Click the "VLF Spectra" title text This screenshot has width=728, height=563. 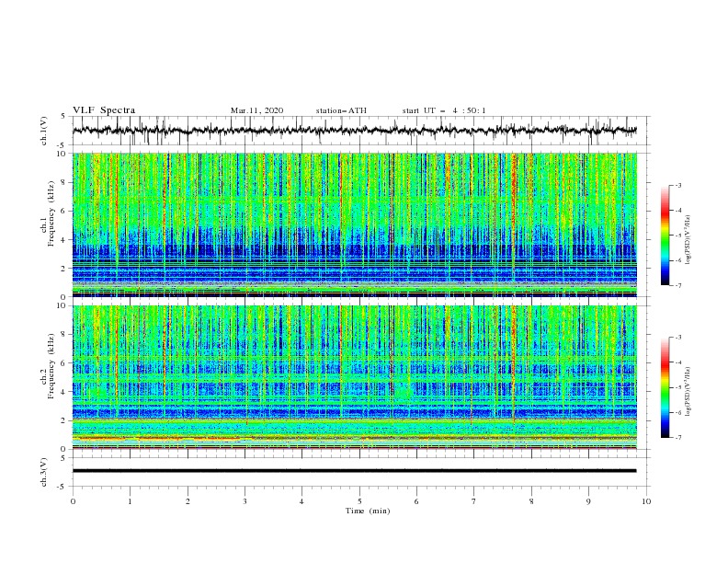tap(104, 110)
